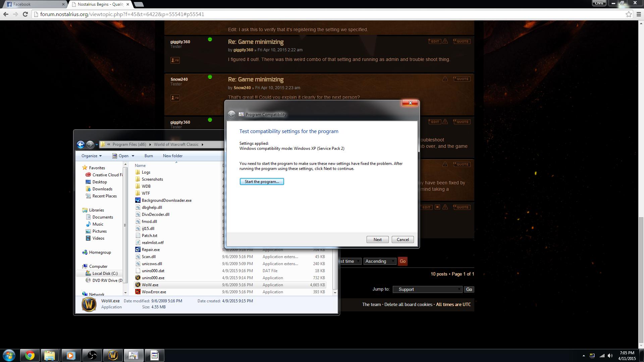Image resolution: width=644 pixels, height=362 pixels.
Task: Select Local Disk (C:) drive
Action: click(x=105, y=274)
